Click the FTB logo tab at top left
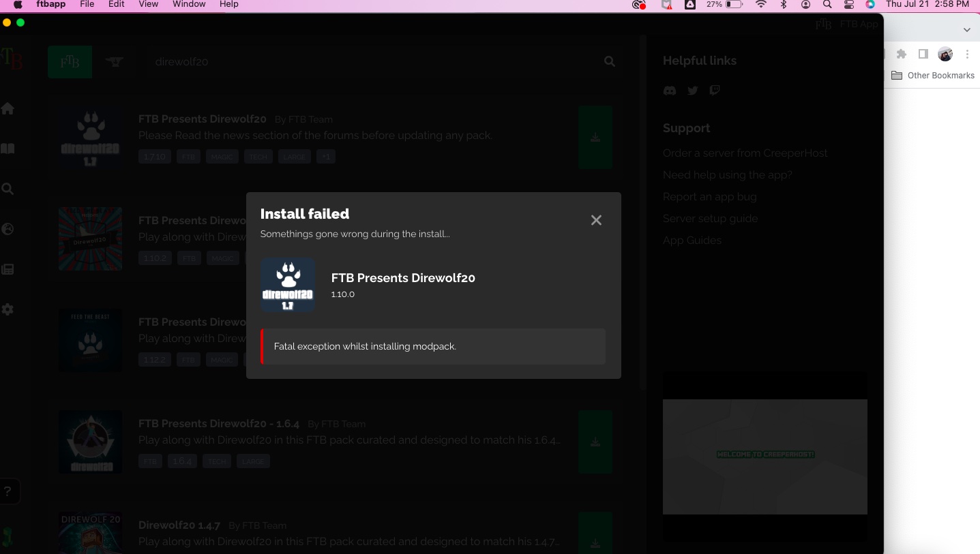The width and height of the screenshot is (980, 554). point(70,61)
